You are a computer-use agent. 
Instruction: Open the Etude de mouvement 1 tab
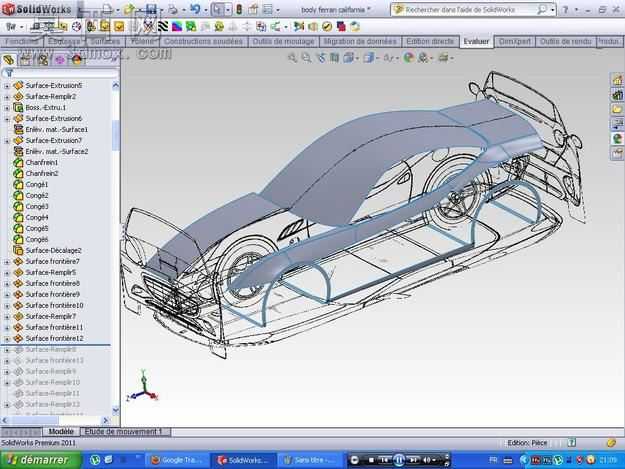[124, 432]
